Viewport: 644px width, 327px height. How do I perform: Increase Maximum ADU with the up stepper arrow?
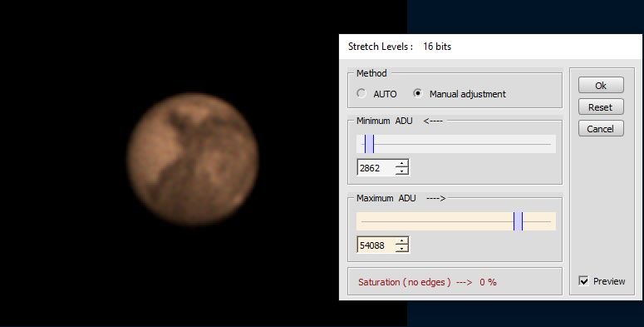click(x=402, y=241)
